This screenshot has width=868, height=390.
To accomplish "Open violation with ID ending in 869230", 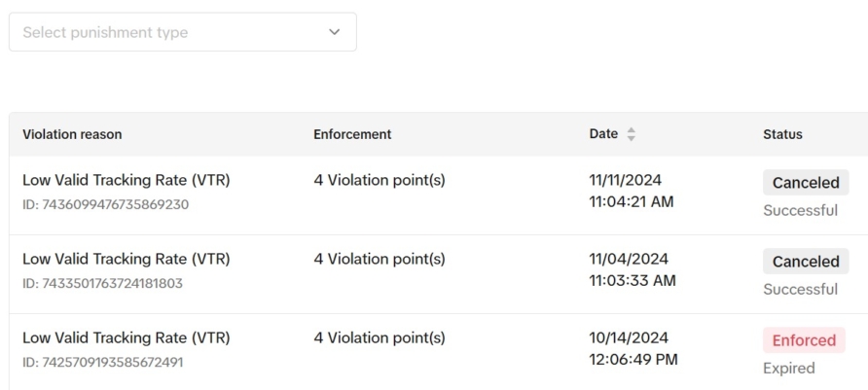I will point(126,181).
